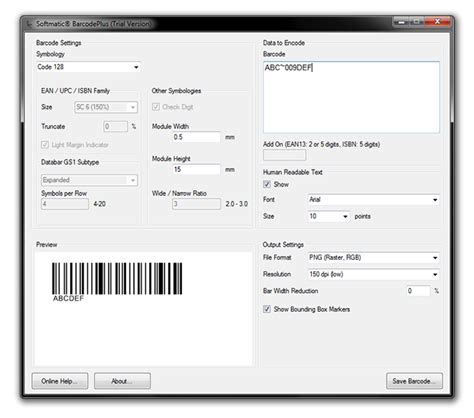This screenshot has width=474, height=418.
Task: Click the barcode image in Preview
Action: 117,278
